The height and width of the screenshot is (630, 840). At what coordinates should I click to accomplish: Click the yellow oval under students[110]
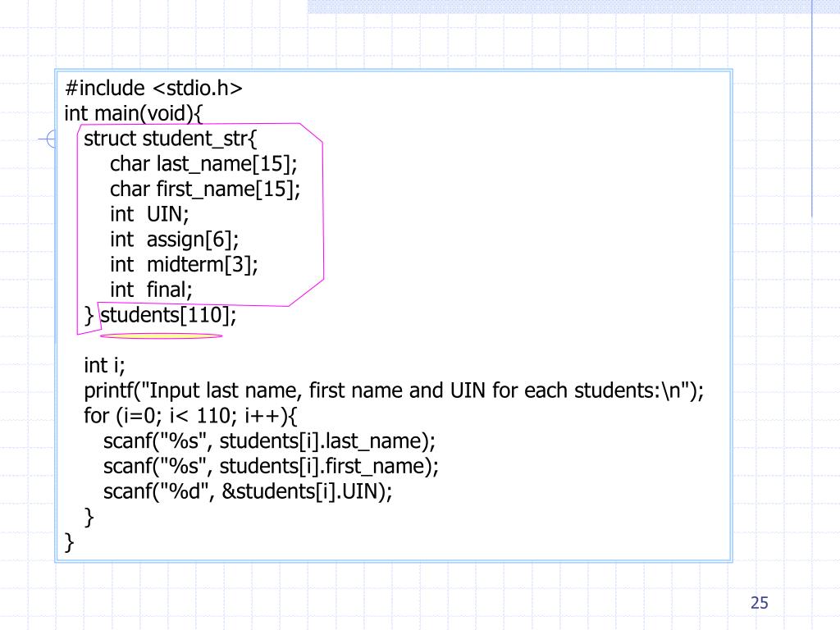[161, 336]
